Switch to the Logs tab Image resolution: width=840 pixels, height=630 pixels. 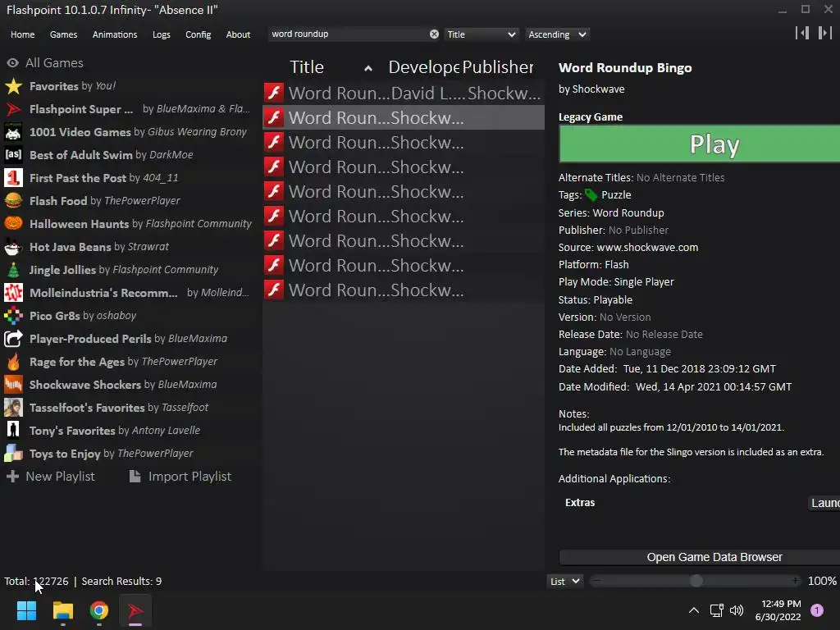click(162, 34)
